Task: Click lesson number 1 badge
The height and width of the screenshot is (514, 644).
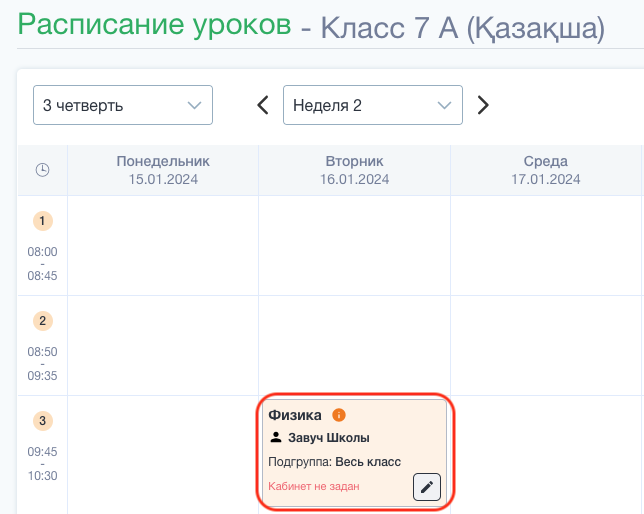Action: 43,221
